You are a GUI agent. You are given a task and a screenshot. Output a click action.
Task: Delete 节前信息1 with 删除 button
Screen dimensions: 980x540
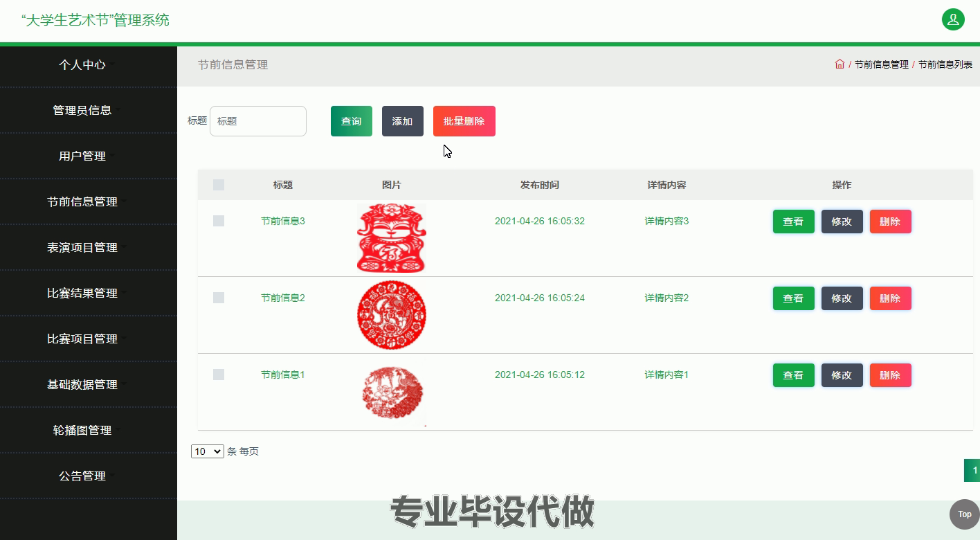891,375
